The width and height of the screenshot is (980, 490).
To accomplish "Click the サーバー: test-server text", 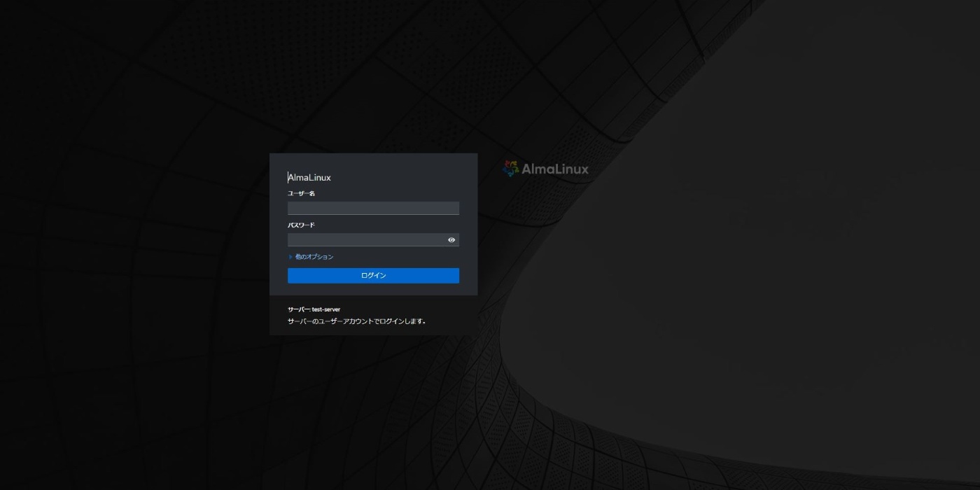I will (x=314, y=309).
